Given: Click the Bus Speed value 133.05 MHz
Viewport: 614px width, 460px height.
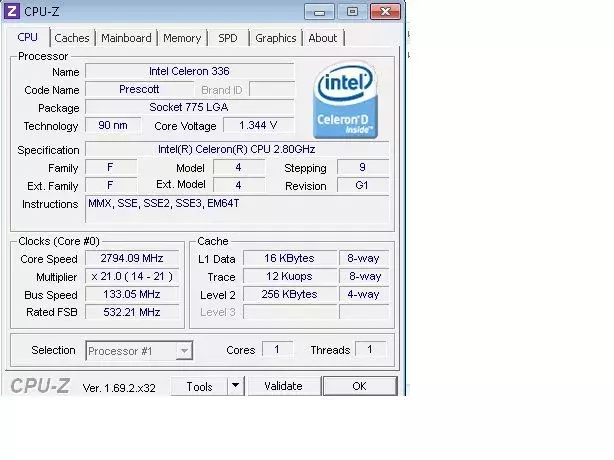Looking at the screenshot, I should pos(132,294).
